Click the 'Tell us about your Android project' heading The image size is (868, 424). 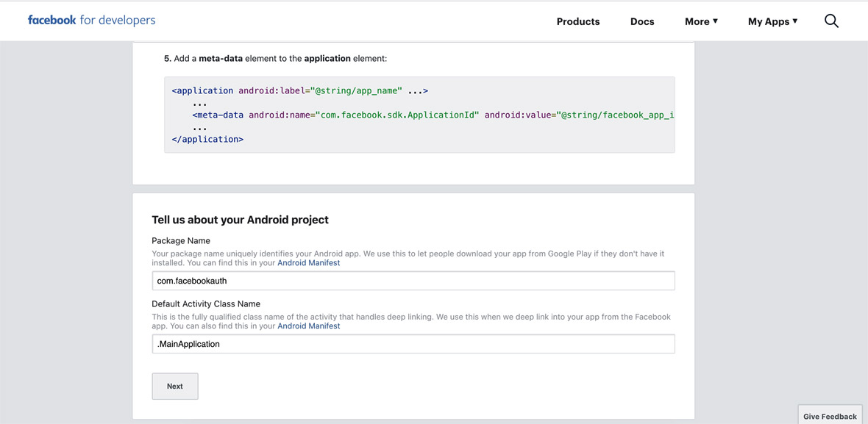point(241,220)
